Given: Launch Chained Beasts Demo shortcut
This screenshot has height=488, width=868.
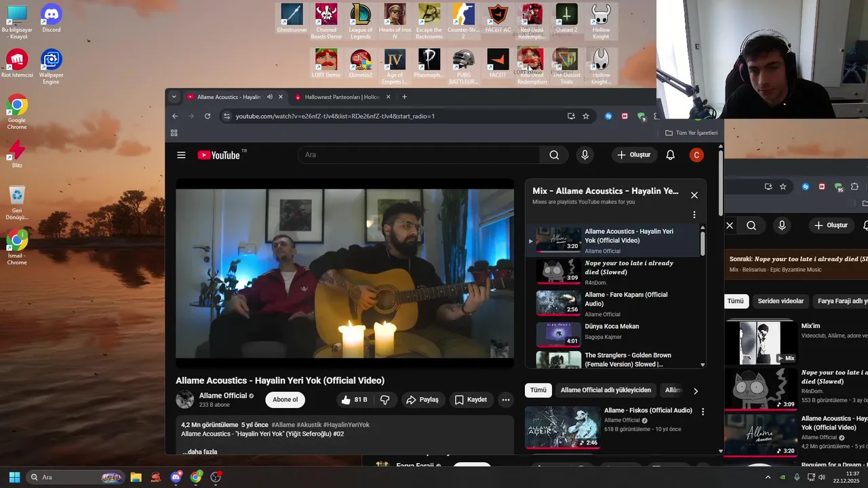Looking at the screenshot, I should point(326,20).
